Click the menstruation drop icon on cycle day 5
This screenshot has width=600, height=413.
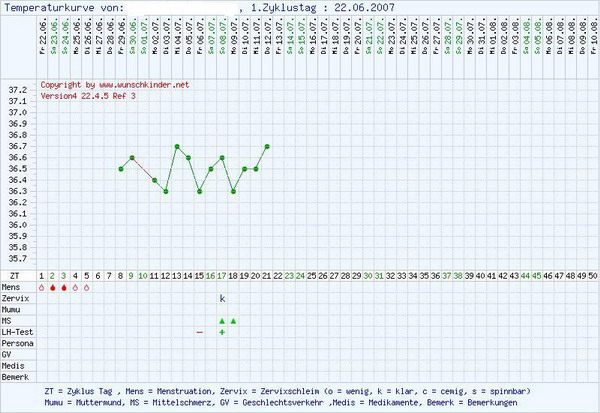point(86,287)
